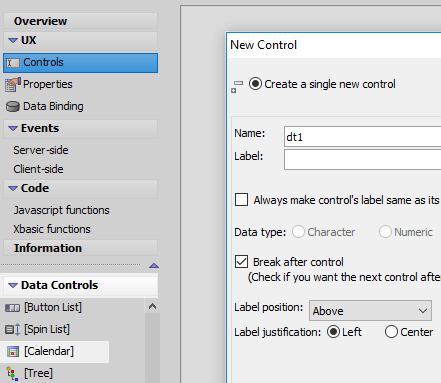Open the Overview section
This screenshot has width=441, height=383.
point(80,21)
